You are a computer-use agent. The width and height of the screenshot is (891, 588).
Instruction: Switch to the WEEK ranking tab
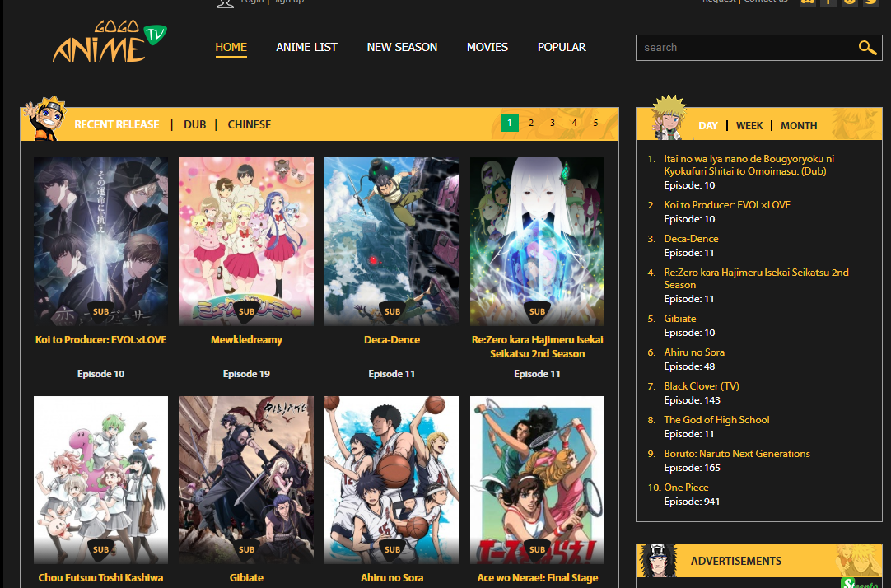[x=749, y=125]
